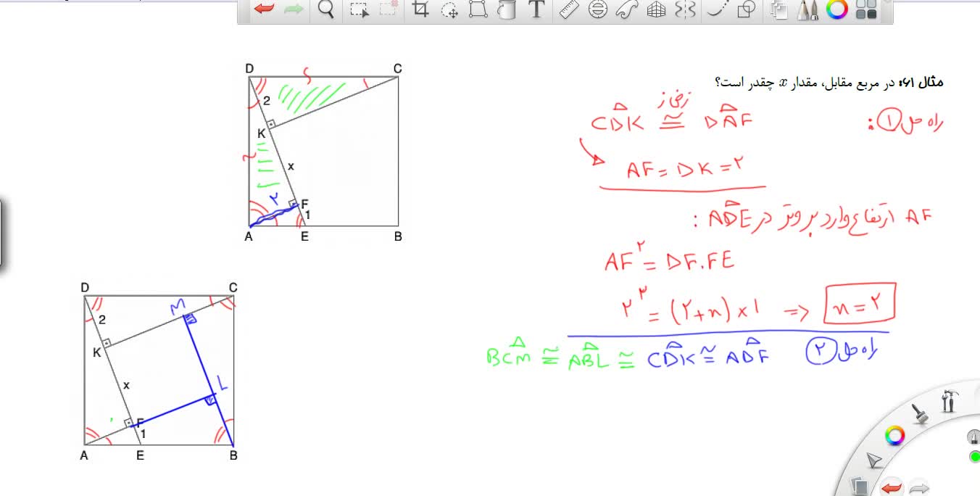The height and width of the screenshot is (496, 980).
Task: Select the crop tool
Action: click(x=420, y=9)
